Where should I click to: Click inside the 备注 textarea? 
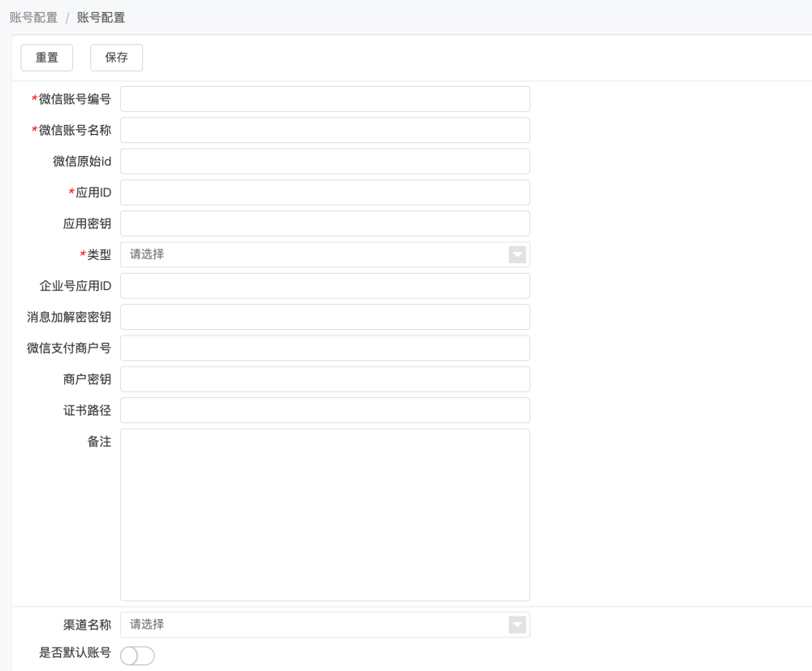pyautogui.click(x=326, y=514)
